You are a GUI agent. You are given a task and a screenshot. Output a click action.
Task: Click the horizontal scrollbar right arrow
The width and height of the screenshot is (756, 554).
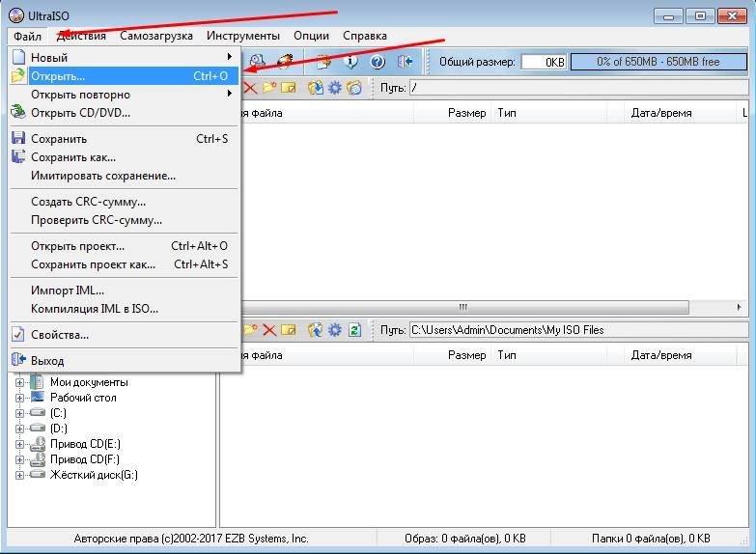pyautogui.click(x=740, y=307)
